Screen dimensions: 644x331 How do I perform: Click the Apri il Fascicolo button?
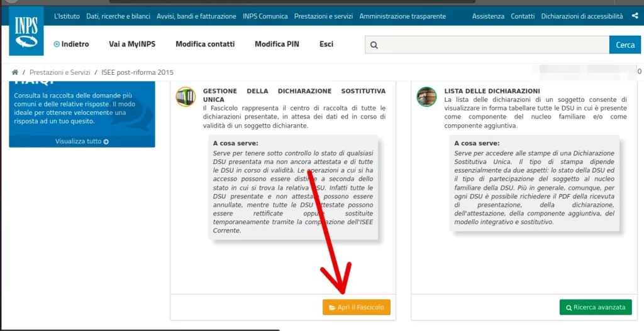pos(357,307)
